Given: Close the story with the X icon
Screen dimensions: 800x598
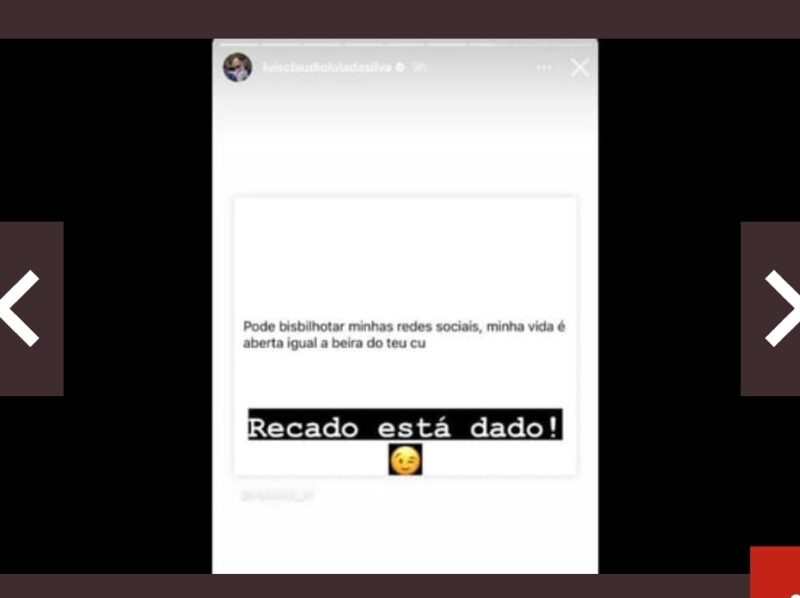Looking at the screenshot, I should click(580, 67).
